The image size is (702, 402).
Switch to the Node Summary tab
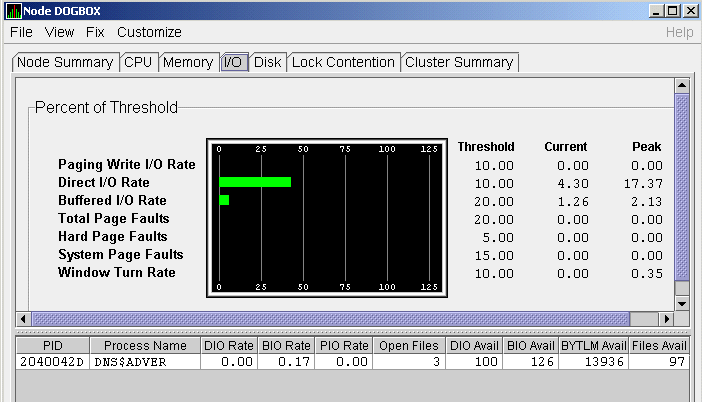click(x=64, y=62)
